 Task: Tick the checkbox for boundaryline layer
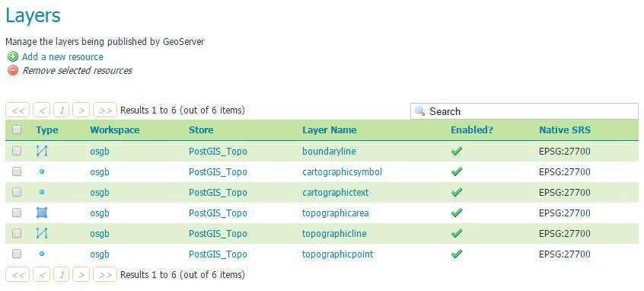point(17,151)
